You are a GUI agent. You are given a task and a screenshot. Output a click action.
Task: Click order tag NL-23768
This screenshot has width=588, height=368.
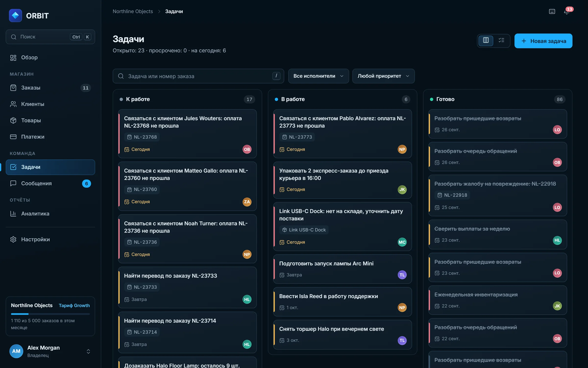pyautogui.click(x=142, y=137)
